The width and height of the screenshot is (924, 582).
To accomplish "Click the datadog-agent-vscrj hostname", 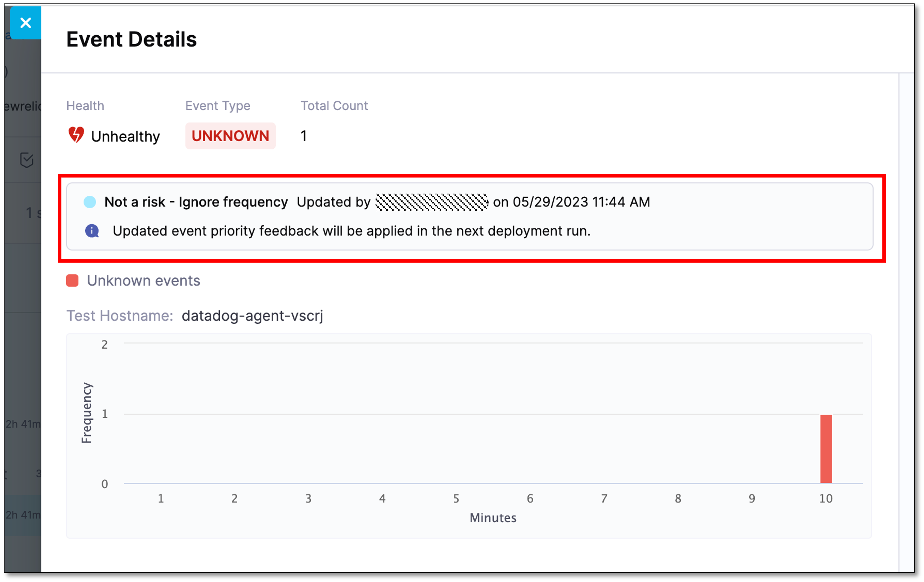I will point(252,315).
